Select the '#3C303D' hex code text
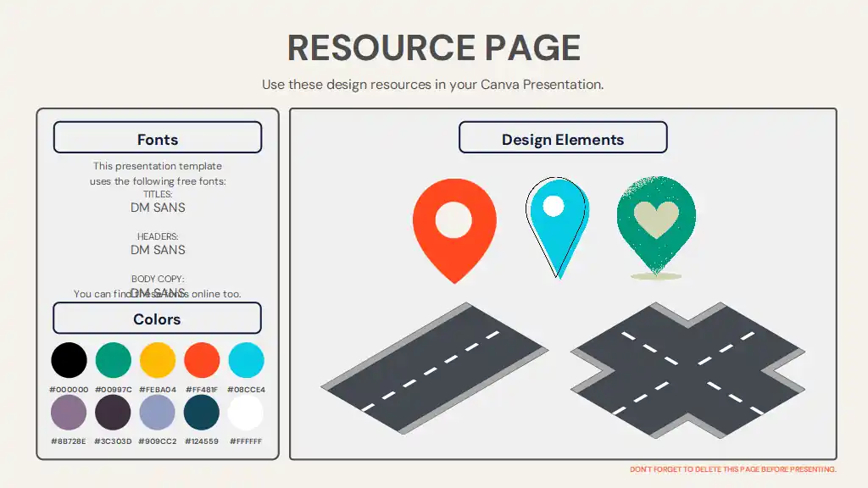This screenshot has height=488, width=868. coord(113,441)
